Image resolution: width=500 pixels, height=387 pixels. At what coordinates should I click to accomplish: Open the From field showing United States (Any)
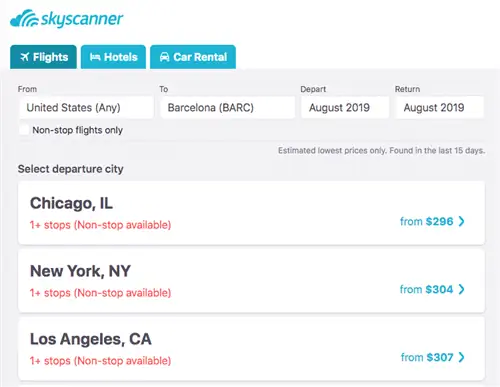(86, 107)
